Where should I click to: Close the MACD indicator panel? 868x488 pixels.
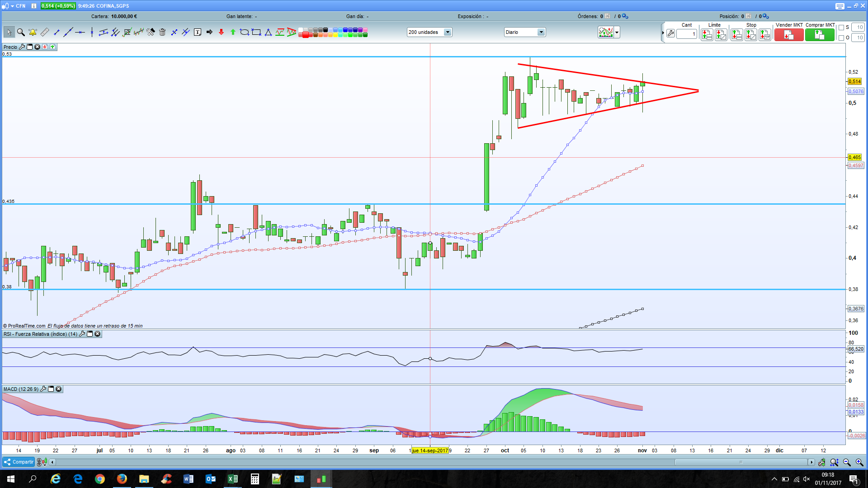tap(58, 389)
